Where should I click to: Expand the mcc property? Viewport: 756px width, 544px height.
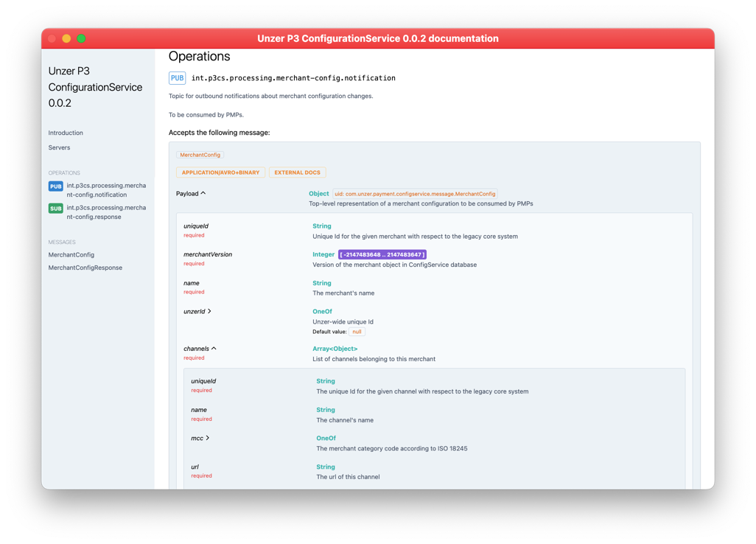pyautogui.click(x=200, y=439)
